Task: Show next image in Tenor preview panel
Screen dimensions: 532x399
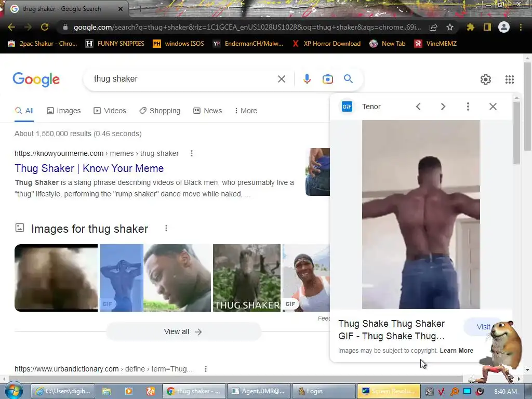Action: click(x=443, y=107)
